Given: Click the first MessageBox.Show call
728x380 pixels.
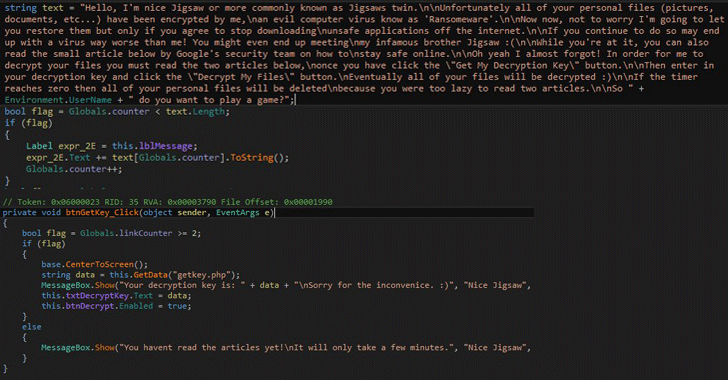Looking at the screenshot, I should (x=78, y=285).
